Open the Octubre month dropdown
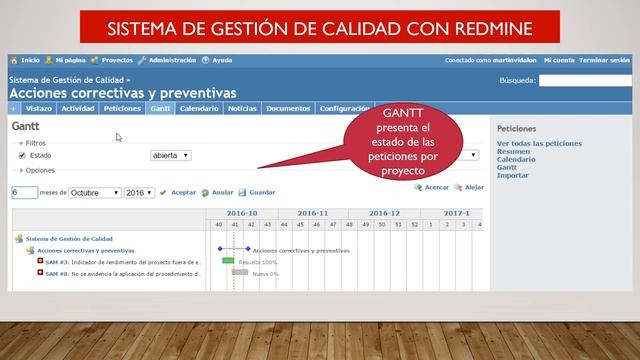This screenshot has height=360, width=640. (95, 193)
